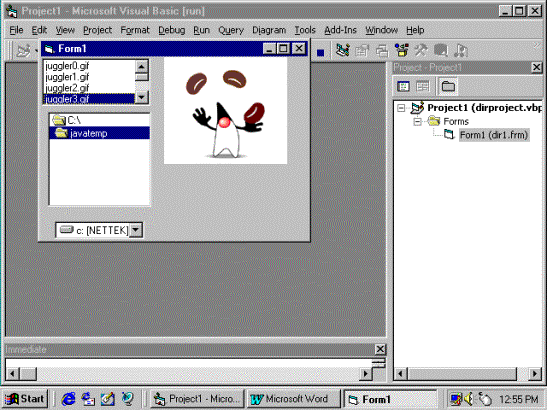
Task: Close the Project panel
Action: pyautogui.click(x=537, y=67)
